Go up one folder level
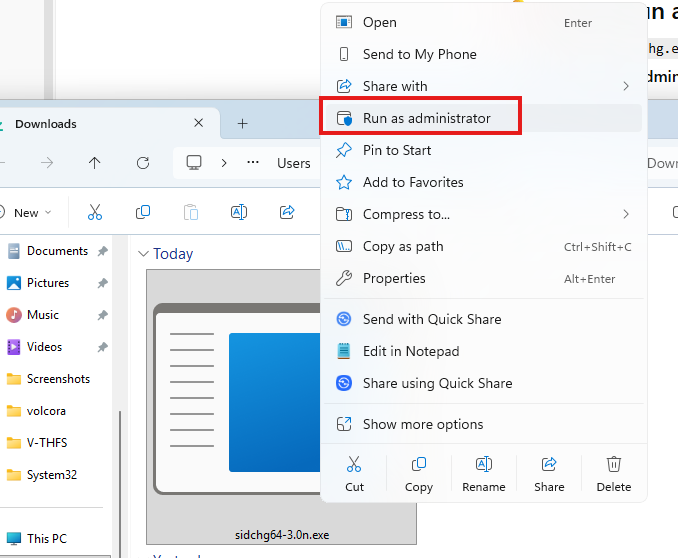The image size is (678, 558). 94,163
